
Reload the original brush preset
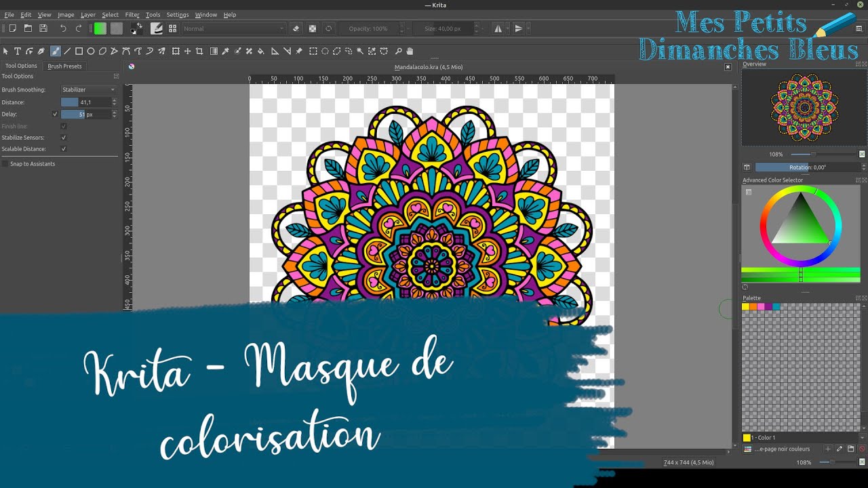click(x=329, y=28)
